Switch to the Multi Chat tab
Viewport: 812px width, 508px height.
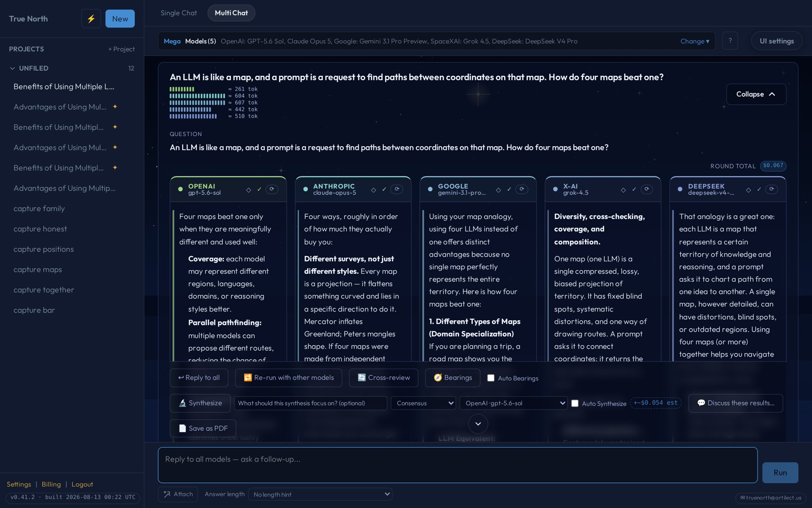[x=231, y=13]
